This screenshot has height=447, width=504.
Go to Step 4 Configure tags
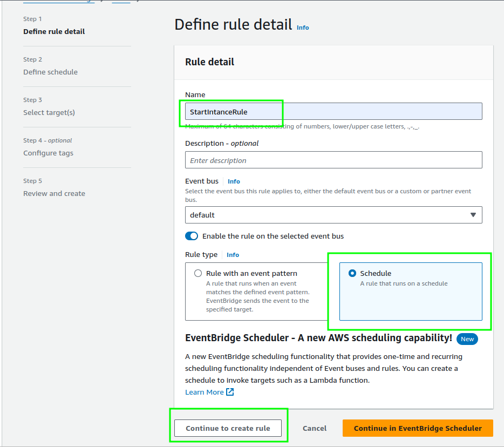click(x=48, y=153)
